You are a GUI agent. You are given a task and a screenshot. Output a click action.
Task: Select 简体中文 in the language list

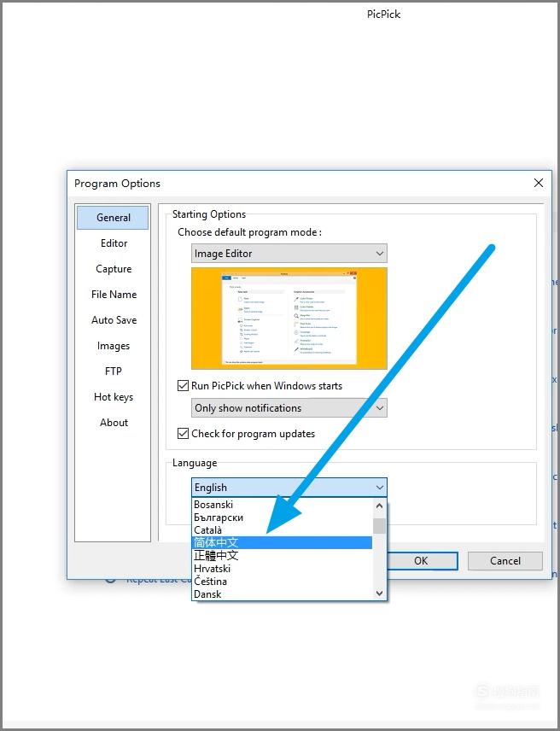283,542
